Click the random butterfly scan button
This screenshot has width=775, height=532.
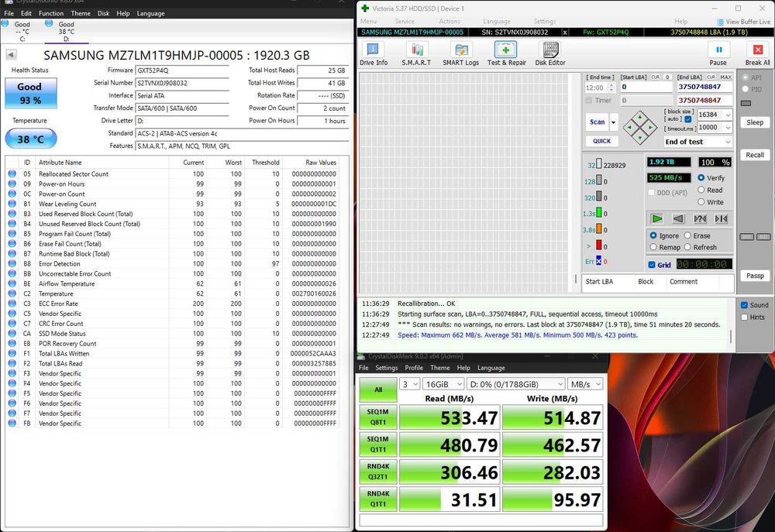700,218
